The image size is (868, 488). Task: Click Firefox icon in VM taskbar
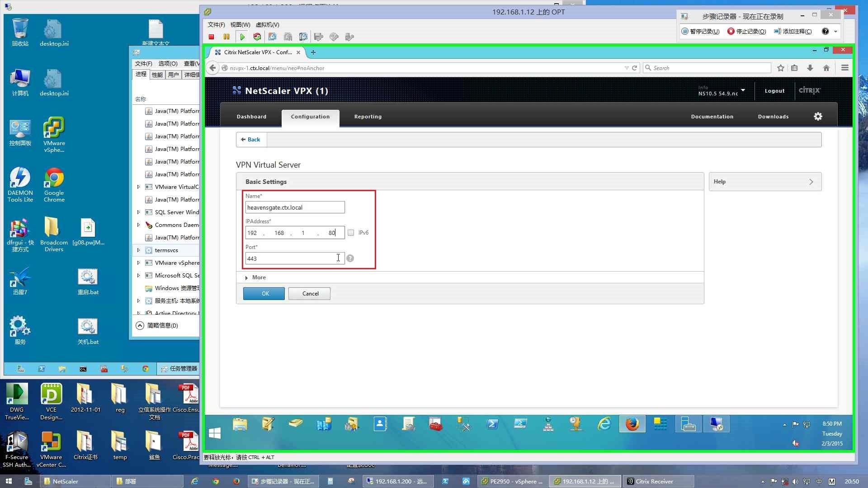tap(632, 425)
